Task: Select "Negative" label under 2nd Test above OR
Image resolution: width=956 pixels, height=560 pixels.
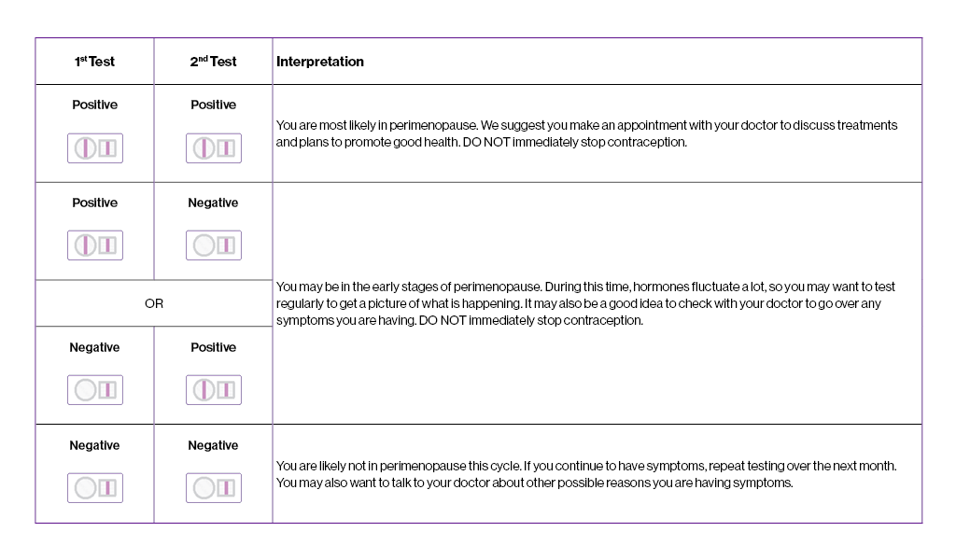Action: [x=214, y=203]
